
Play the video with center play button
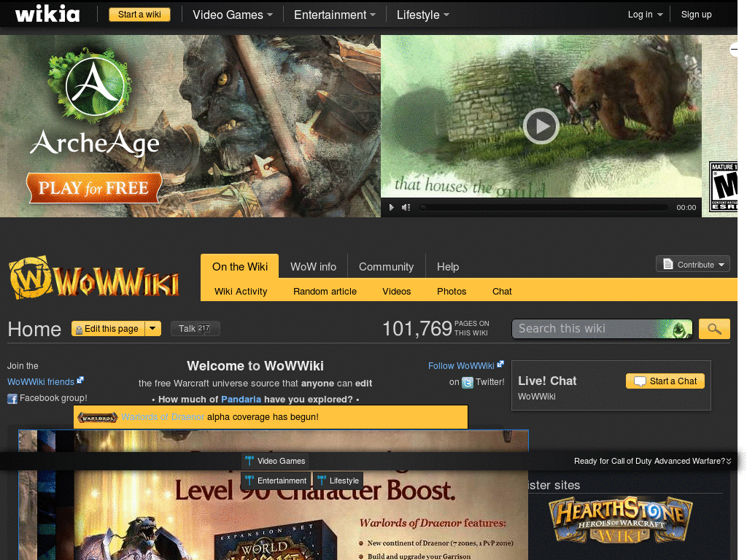(541, 126)
